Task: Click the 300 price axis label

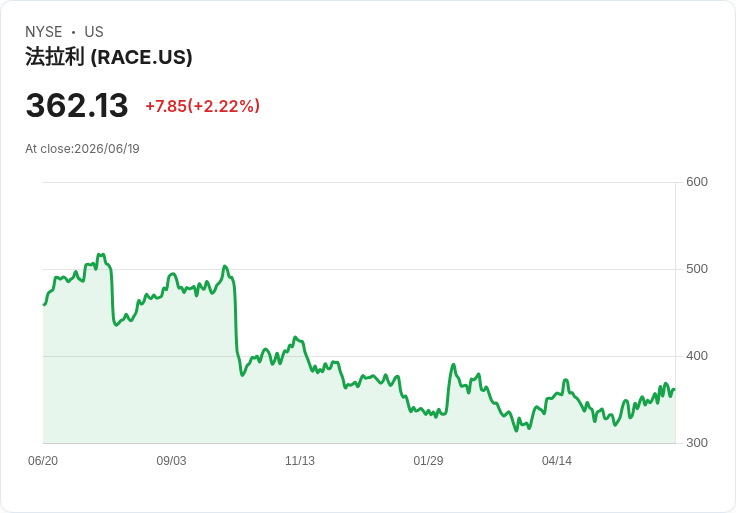Action: pyautogui.click(x=697, y=443)
